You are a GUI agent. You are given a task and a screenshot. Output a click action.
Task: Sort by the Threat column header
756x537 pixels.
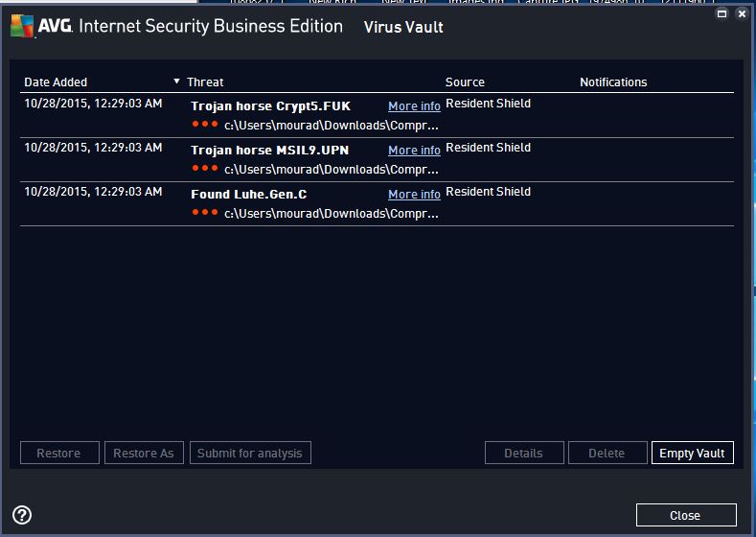pyautogui.click(x=205, y=82)
